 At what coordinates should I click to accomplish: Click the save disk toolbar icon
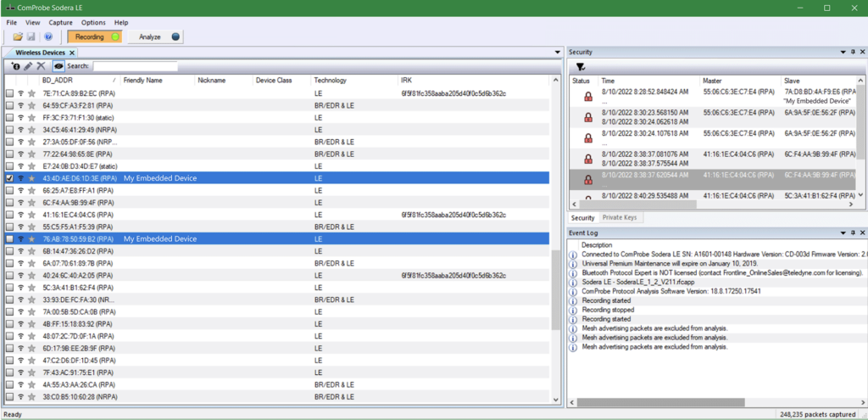tap(31, 37)
